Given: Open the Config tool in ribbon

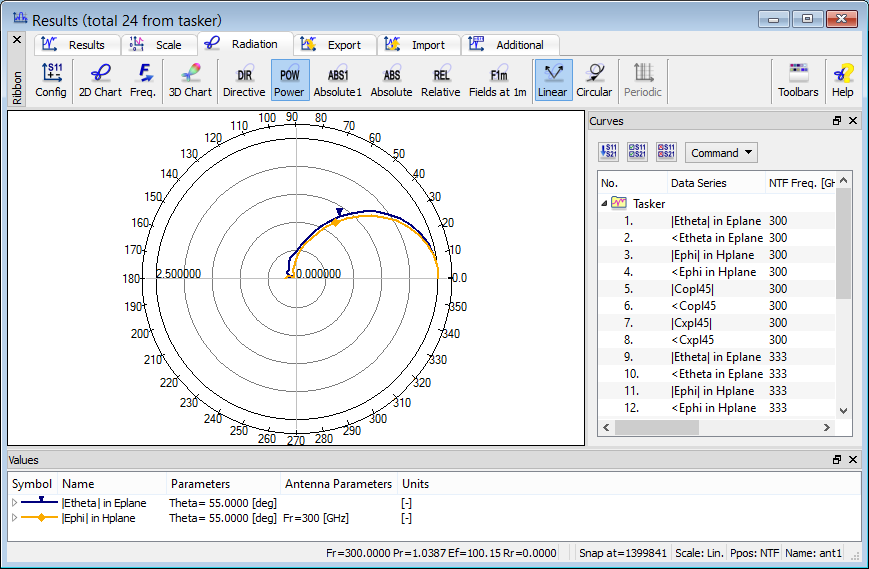Looking at the screenshot, I should 51,80.
